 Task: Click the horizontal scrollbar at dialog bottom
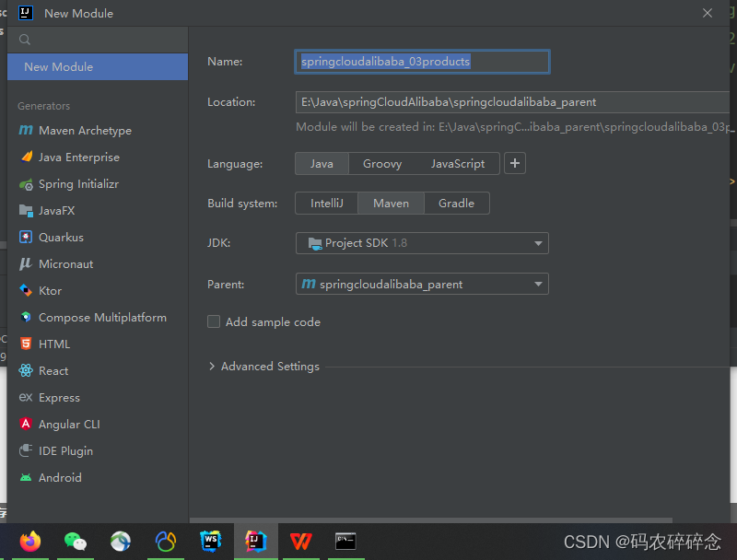click(x=430, y=520)
